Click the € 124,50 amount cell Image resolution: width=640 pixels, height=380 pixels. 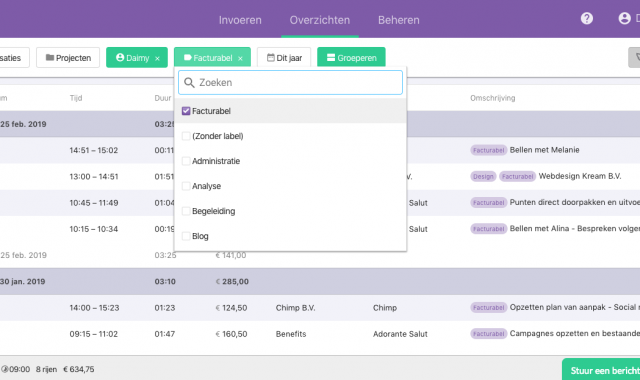tap(231, 308)
